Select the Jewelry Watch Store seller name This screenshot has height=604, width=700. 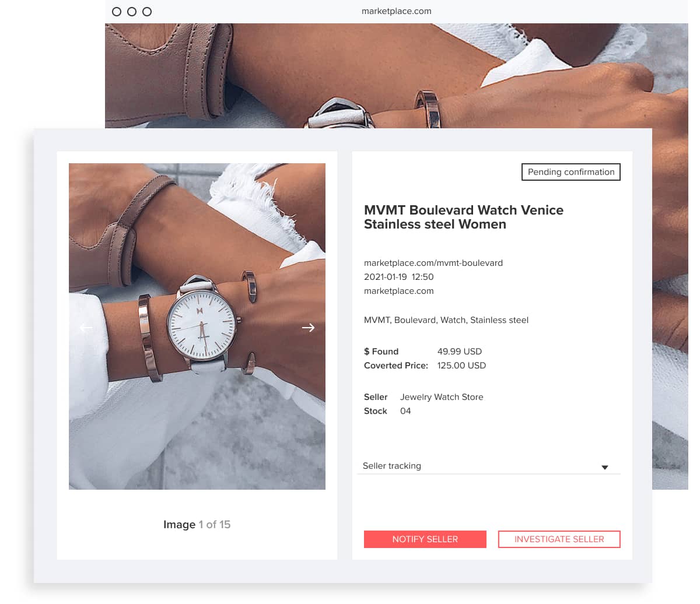tap(442, 397)
